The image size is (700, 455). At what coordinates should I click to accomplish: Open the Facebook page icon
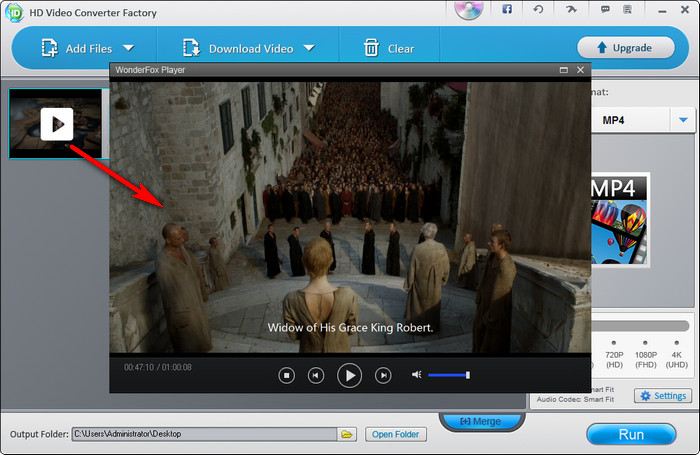coord(507,9)
